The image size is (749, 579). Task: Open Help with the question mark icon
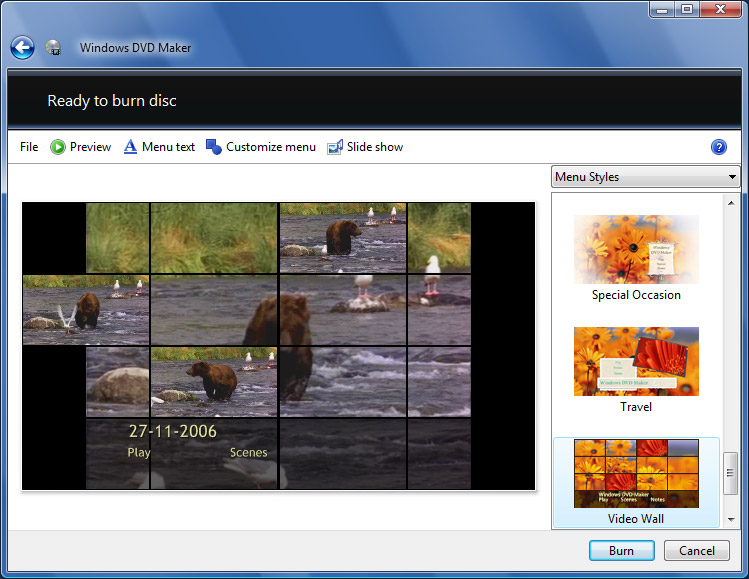[x=718, y=147]
